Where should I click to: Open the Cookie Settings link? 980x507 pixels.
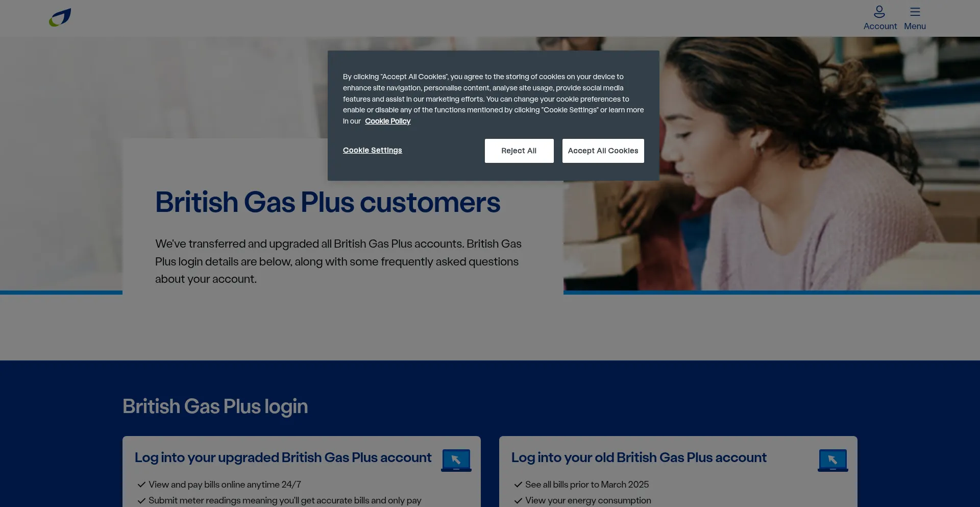373,150
